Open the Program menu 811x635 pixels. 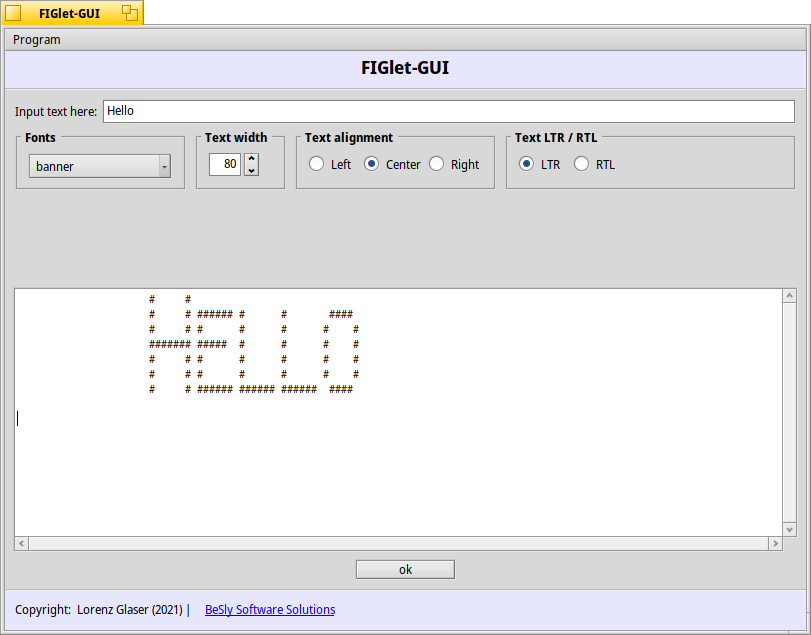tap(36, 40)
